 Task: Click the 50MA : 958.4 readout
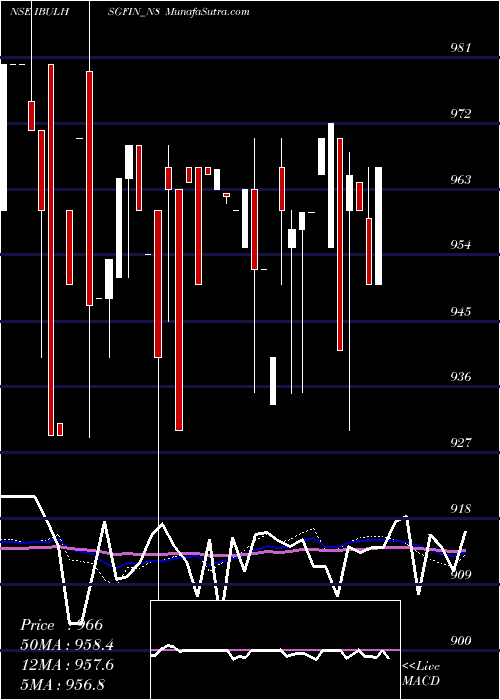point(67,645)
